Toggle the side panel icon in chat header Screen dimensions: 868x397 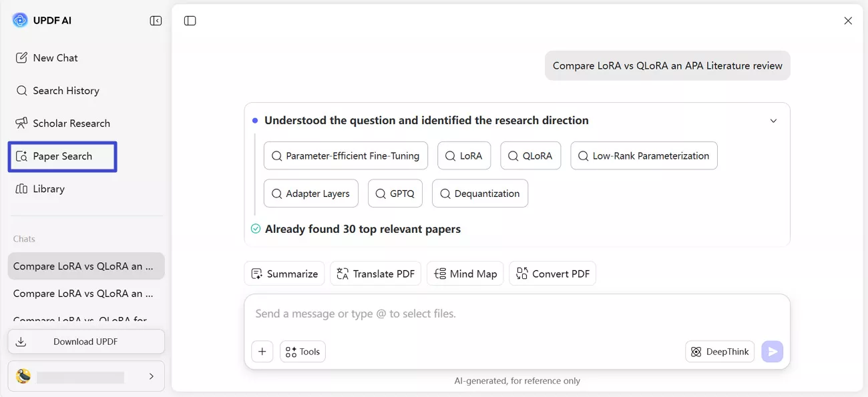coord(190,21)
